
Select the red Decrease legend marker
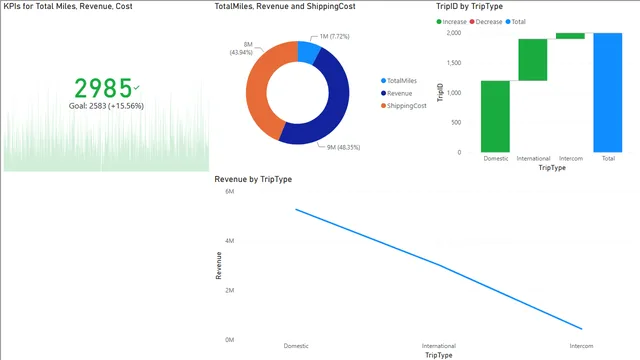point(472,22)
